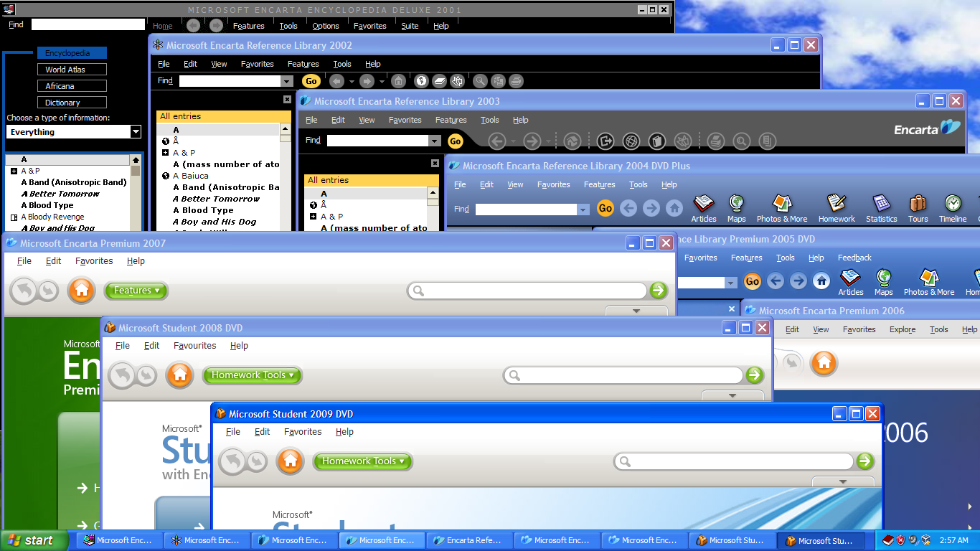Click Forward arrow in Student 2008 window

tap(146, 375)
